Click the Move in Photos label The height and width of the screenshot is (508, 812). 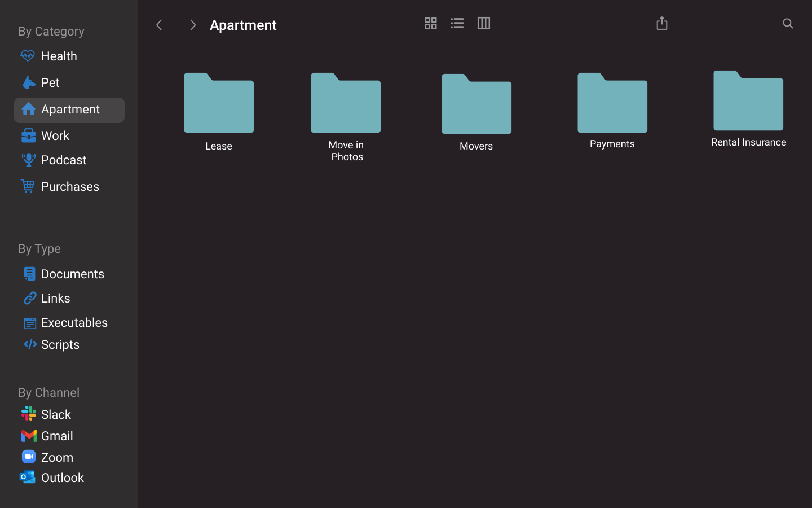[346, 151]
